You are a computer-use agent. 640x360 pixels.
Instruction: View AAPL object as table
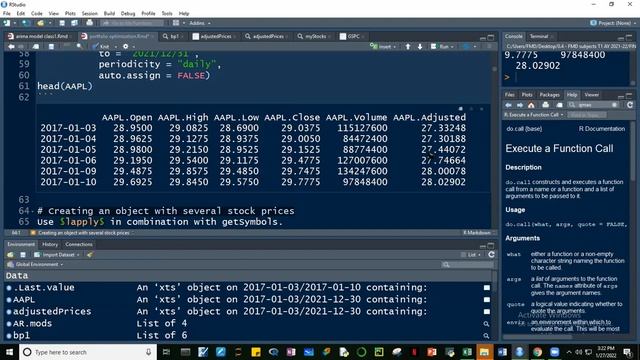pos(487,300)
